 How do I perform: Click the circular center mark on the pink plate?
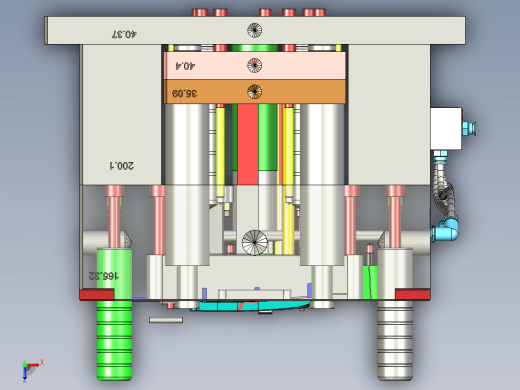pos(254,65)
